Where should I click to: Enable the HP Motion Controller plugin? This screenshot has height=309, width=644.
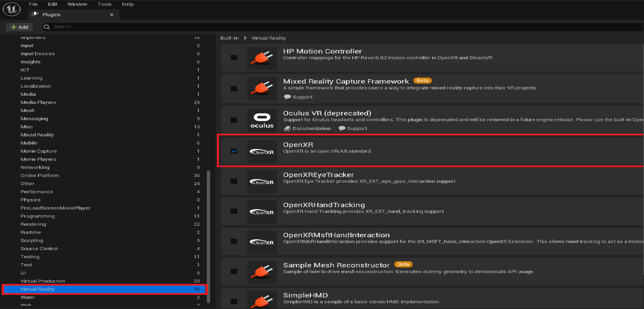(x=234, y=58)
